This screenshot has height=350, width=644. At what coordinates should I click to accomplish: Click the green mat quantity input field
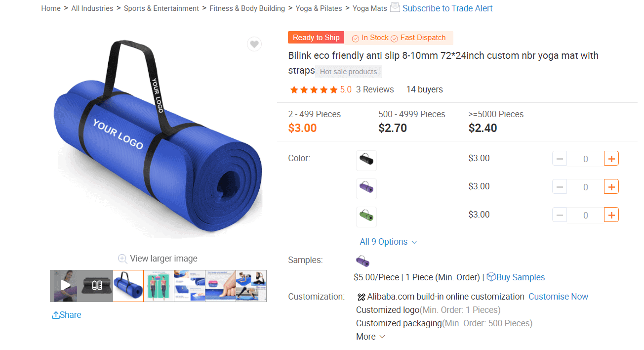[585, 215]
